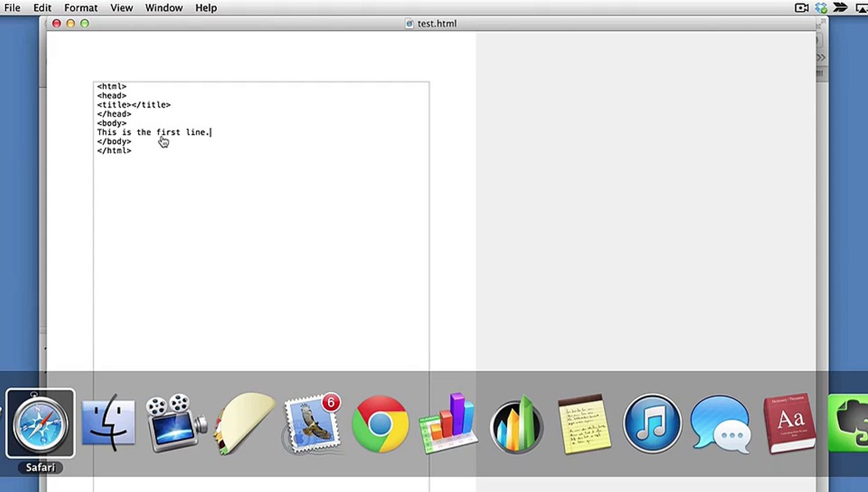This screenshot has height=492, width=868.
Task: Launch the film-camera screen recorder dock icon
Action: 176,424
